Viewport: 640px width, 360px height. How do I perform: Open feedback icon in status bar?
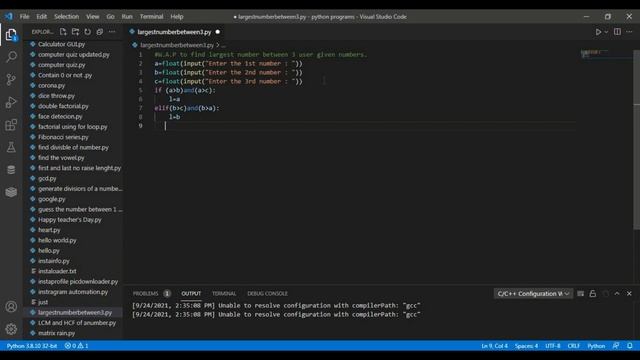coord(616,346)
